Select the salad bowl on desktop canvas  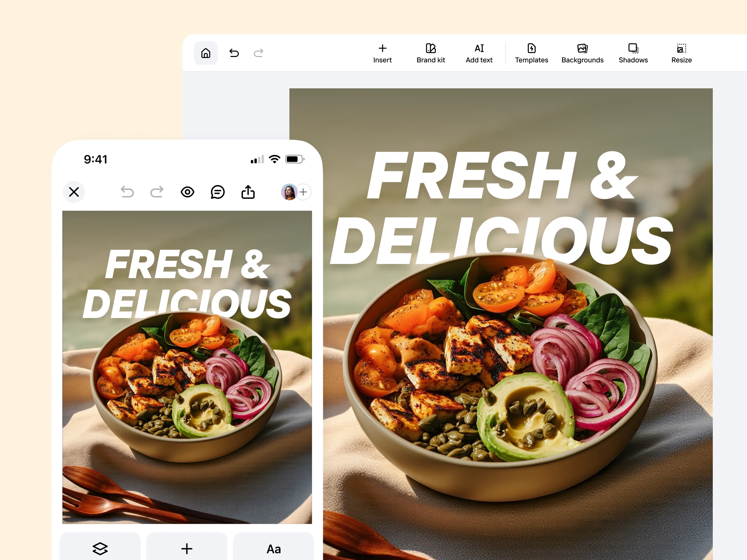(x=500, y=378)
